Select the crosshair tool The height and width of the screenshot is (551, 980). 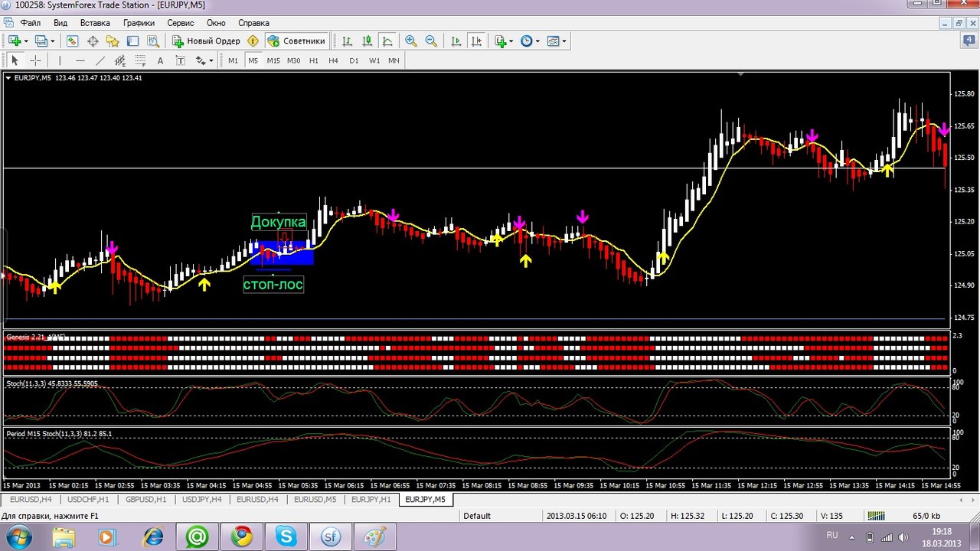(x=35, y=60)
